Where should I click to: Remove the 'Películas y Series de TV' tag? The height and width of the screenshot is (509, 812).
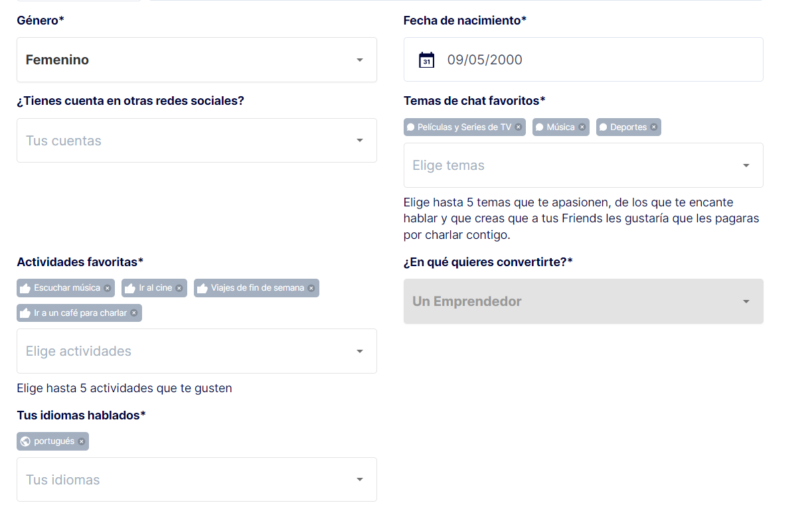pos(519,127)
